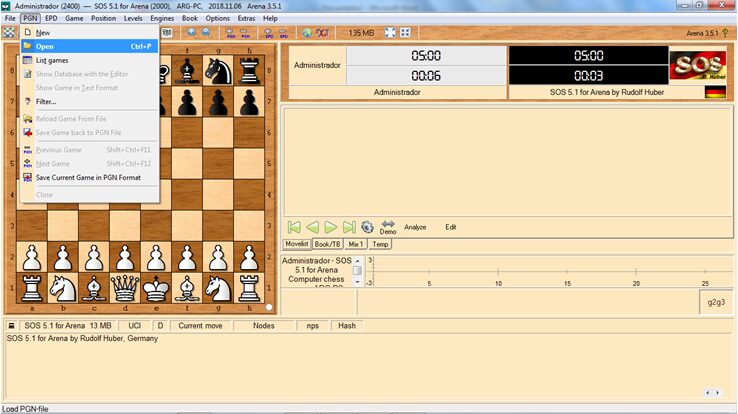Screen dimensions: 738x414
Task: Click the key icon next to Arena 3.5.1
Action: click(725, 32)
